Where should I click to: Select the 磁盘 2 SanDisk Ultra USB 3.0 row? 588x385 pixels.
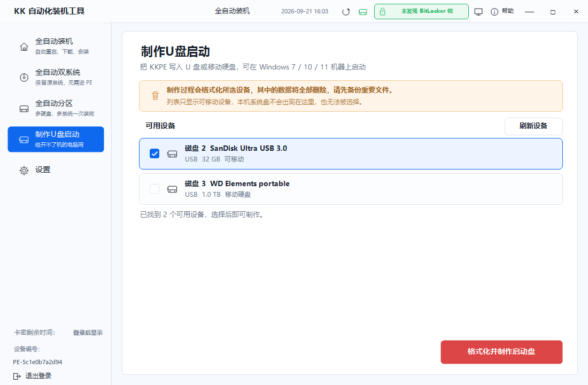(x=351, y=154)
